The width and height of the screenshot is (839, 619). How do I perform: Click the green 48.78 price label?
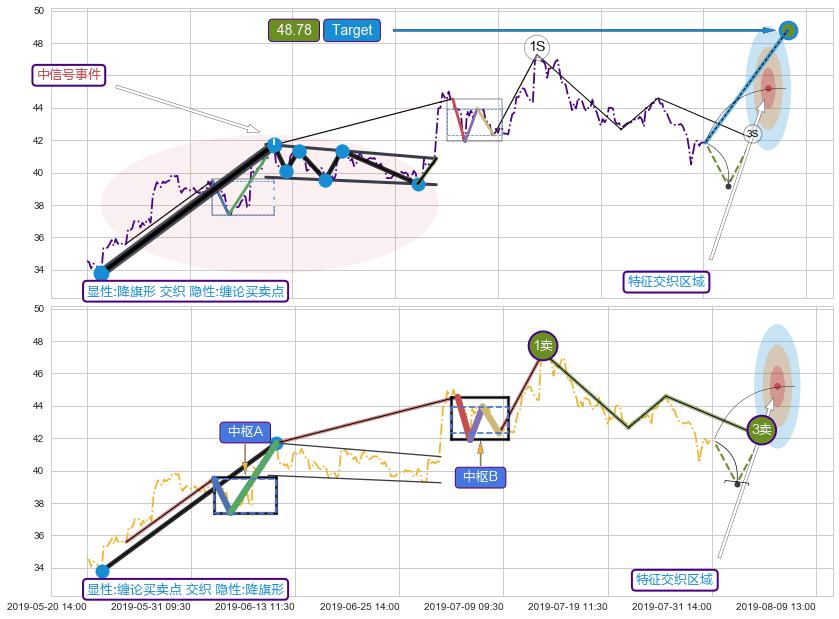(294, 30)
